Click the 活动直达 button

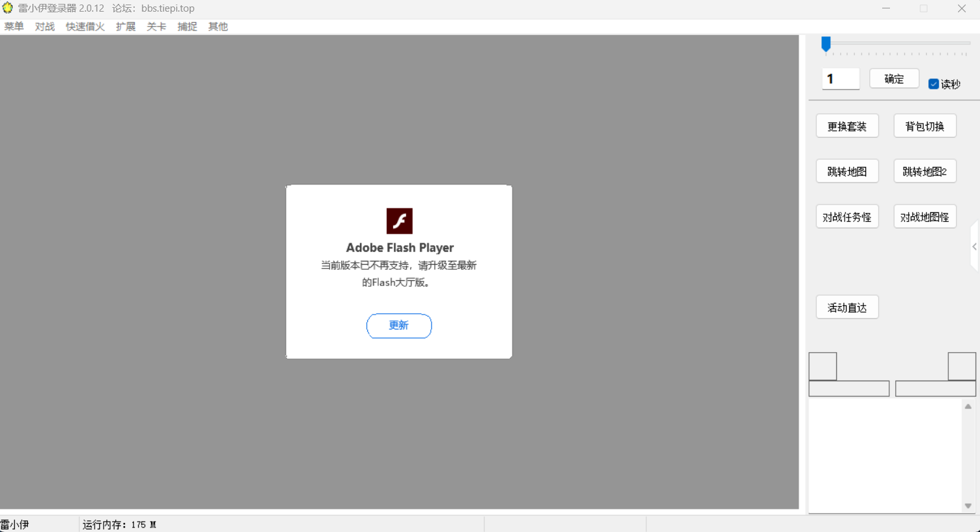pos(847,307)
